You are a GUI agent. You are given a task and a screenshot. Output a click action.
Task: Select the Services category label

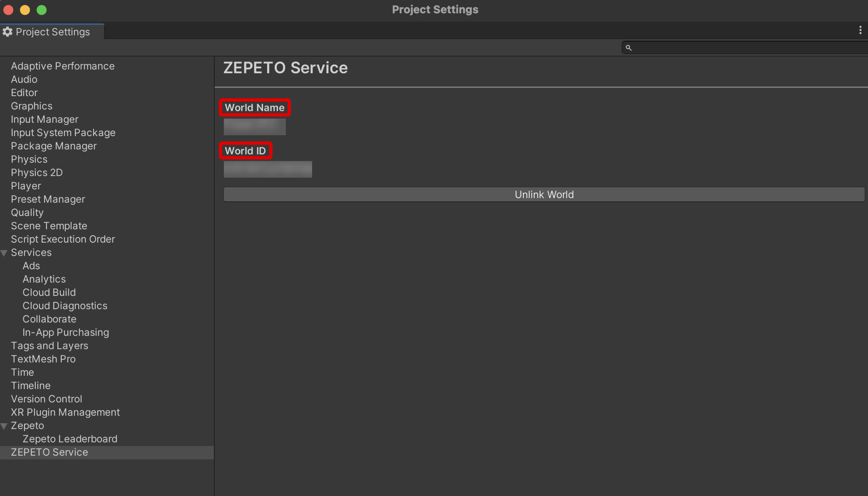point(31,252)
